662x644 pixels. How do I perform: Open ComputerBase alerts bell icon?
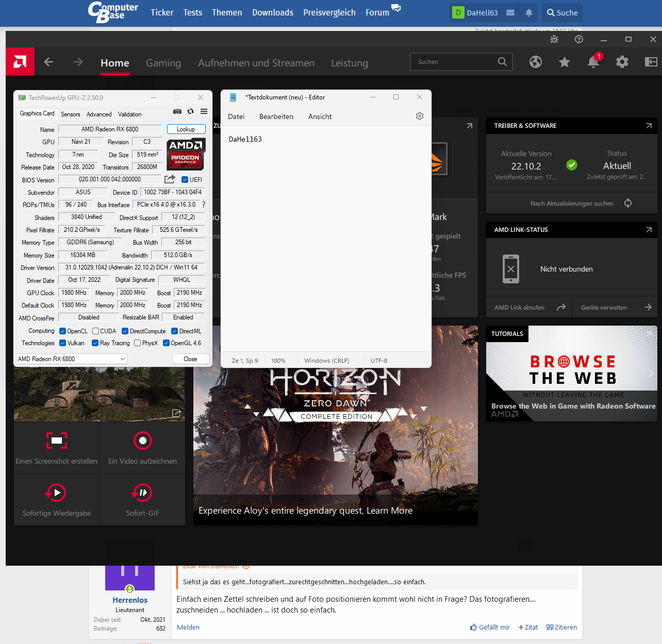click(529, 13)
